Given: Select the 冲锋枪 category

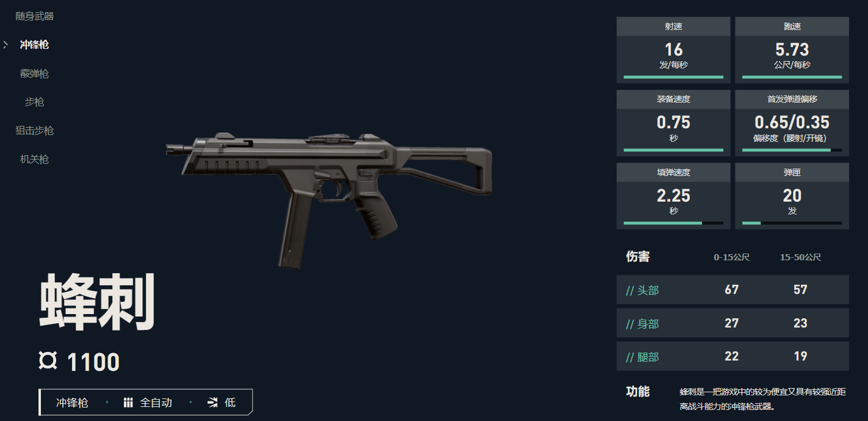Looking at the screenshot, I should click(34, 45).
